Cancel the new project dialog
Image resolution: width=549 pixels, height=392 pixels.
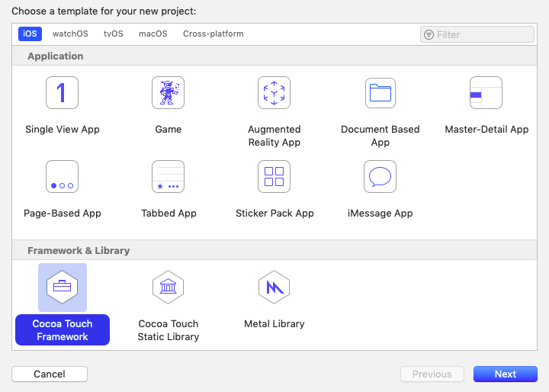pos(50,374)
